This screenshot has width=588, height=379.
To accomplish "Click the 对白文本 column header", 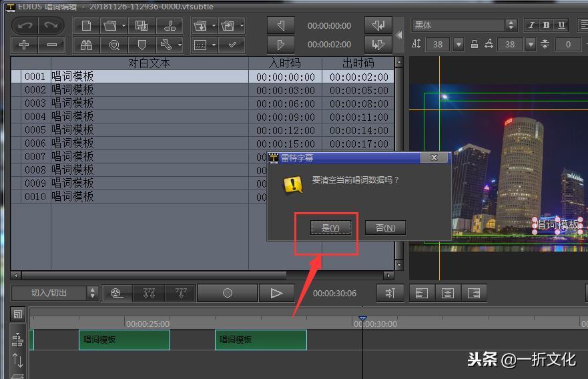I will click(x=150, y=63).
